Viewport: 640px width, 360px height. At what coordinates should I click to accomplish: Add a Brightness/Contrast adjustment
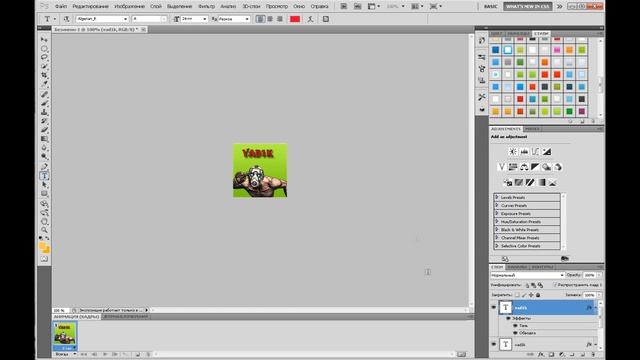coord(513,151)
